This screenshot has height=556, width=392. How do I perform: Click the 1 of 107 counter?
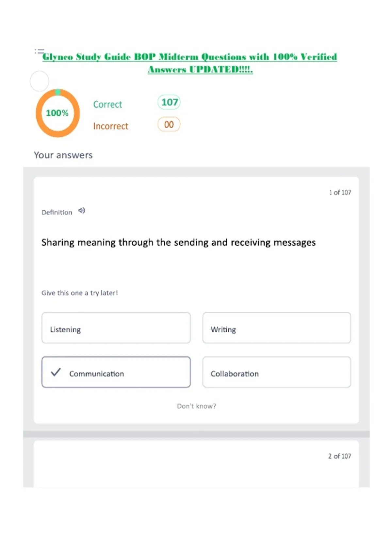point(340,192)
